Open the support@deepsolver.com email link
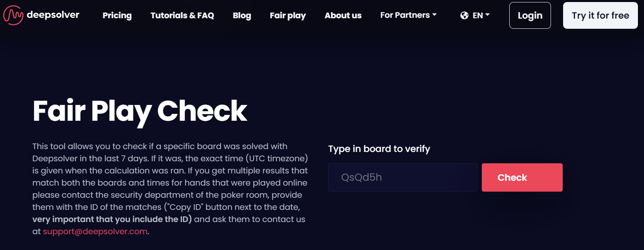 [95, 231]
